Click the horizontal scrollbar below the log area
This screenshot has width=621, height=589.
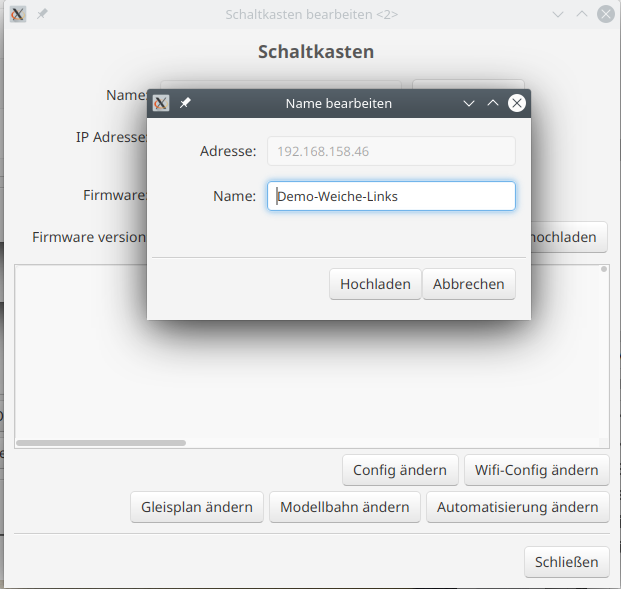[101, 442]
